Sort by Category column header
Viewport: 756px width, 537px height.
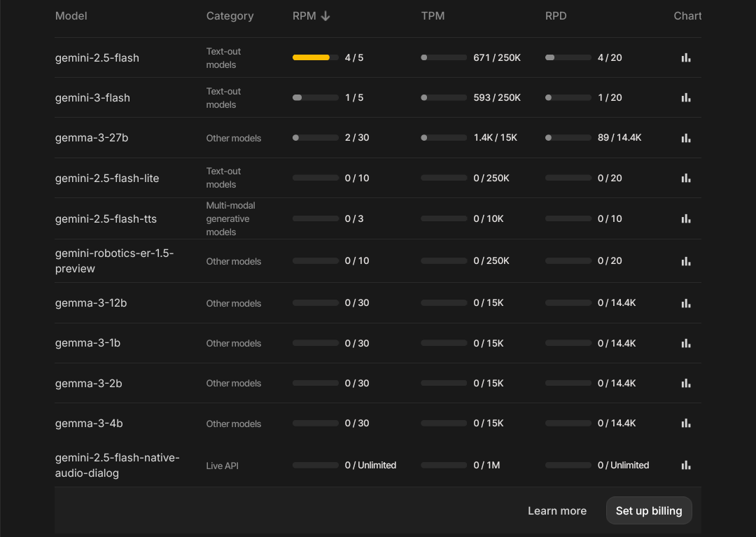click(230, 16)
